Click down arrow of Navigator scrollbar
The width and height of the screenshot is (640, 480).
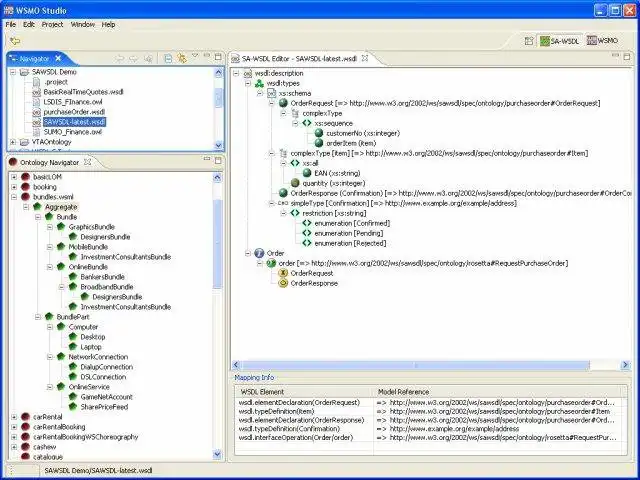(x=218, y=145)
